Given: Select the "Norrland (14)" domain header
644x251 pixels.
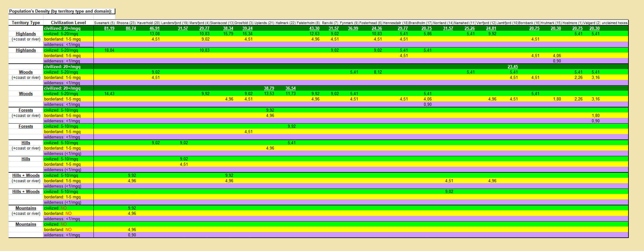Looking at the screenshot, I should [443, 23].
